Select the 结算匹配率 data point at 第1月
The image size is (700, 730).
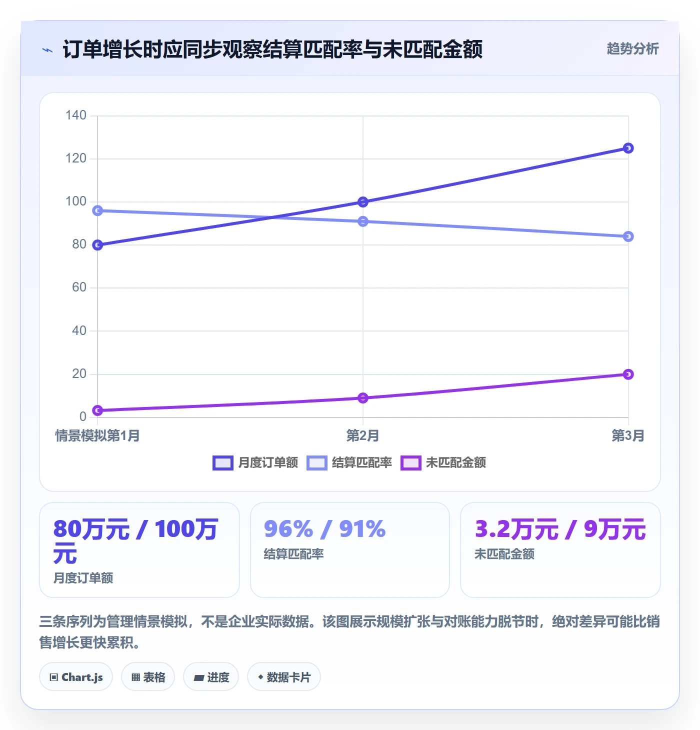point(98,210)
